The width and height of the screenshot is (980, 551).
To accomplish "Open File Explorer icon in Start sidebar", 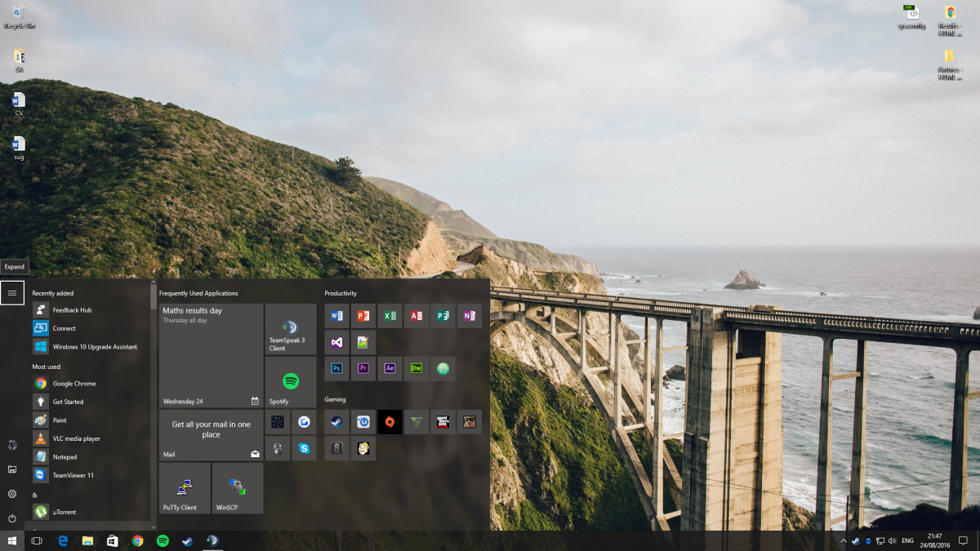I will tap(12, 469).
